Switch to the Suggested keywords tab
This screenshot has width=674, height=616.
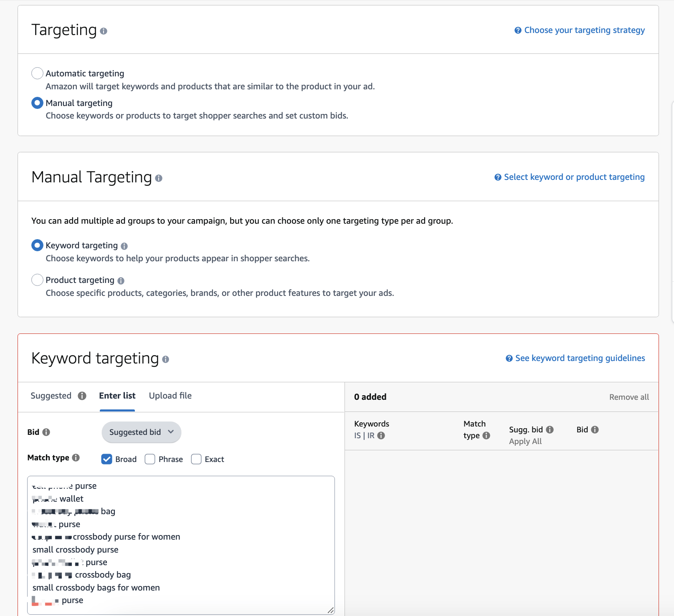tap(51, 396)
